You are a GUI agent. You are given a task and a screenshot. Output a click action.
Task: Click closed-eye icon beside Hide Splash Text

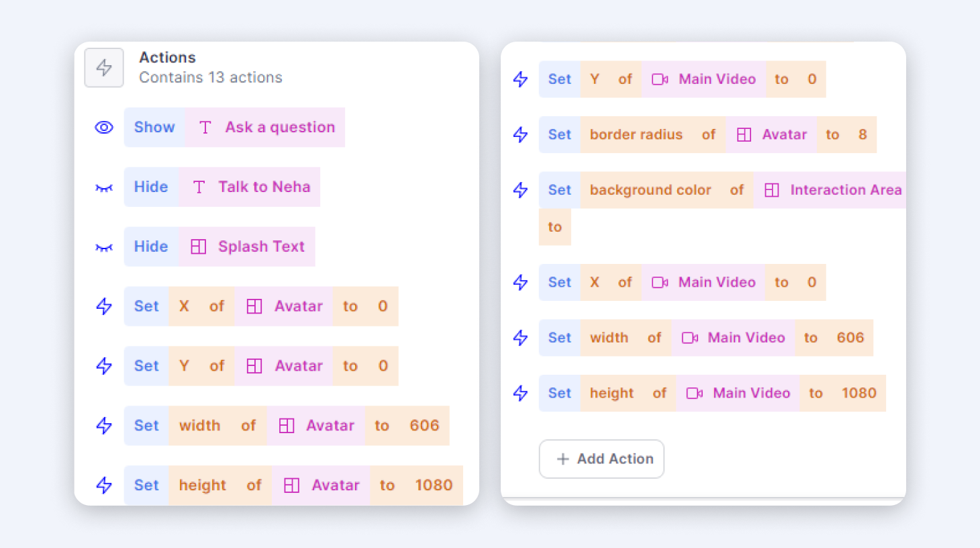[104, 248]
